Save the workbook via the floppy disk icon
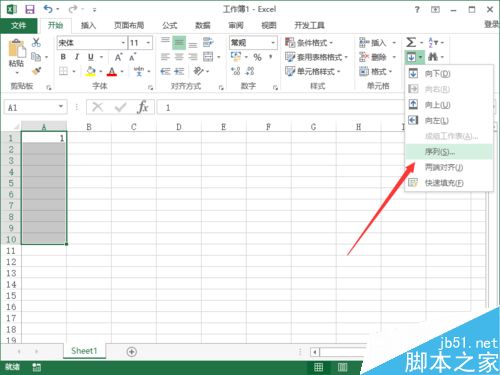This screenshot has height=375, width=500. point(30,9)
